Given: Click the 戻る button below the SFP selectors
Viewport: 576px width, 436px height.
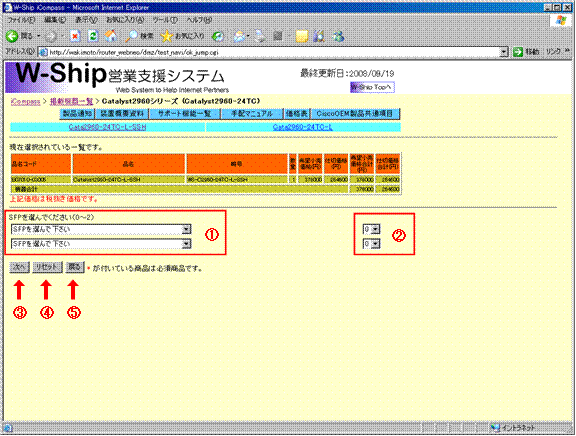Looking at the screenshot, I should (x=75, y=267).
